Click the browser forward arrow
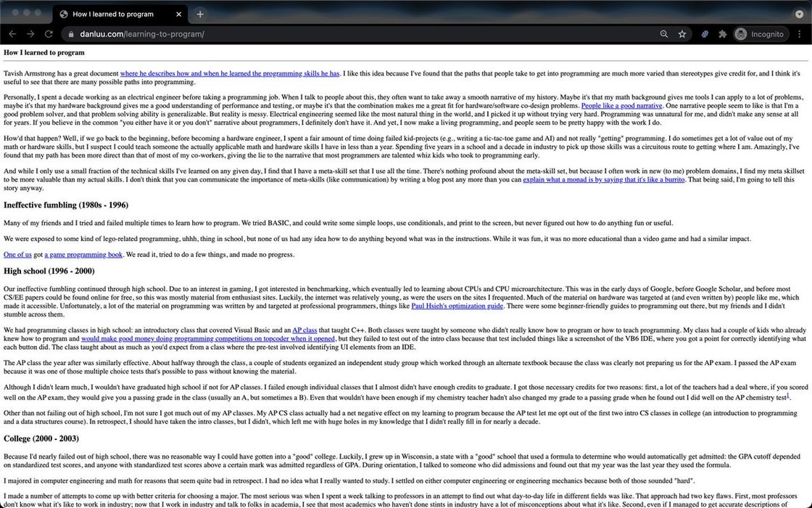 pos(30,34)
